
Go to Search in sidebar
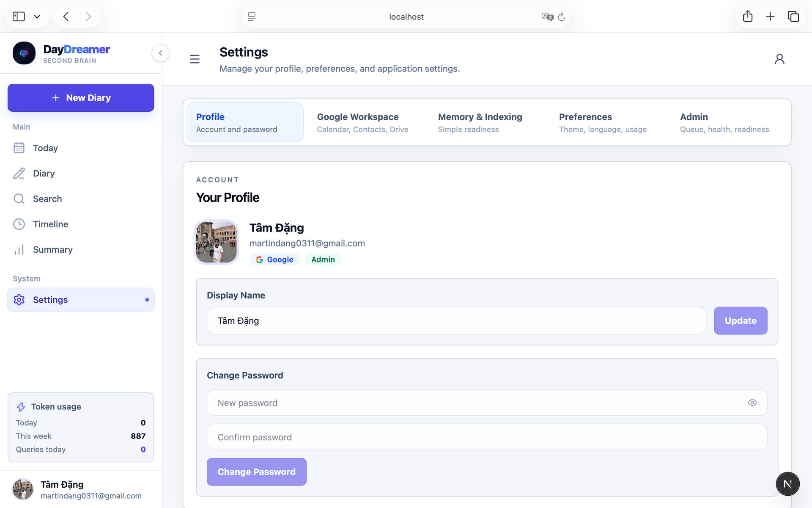[81, 199]
